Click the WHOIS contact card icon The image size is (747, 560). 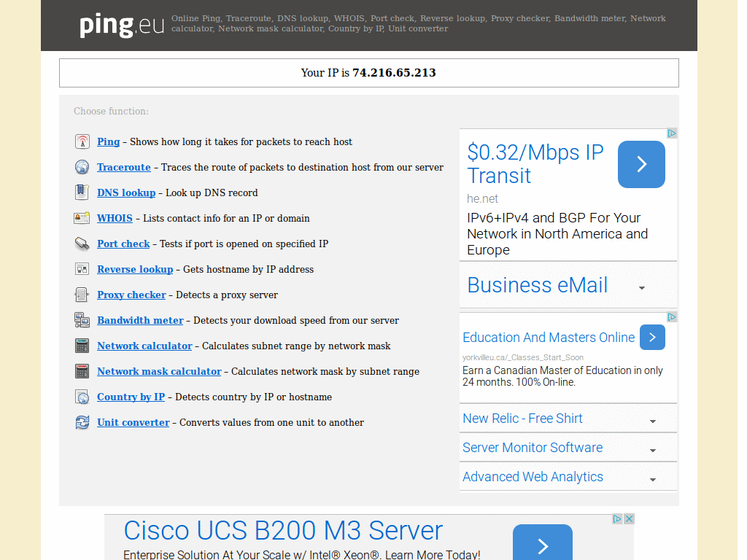(82, 218)
